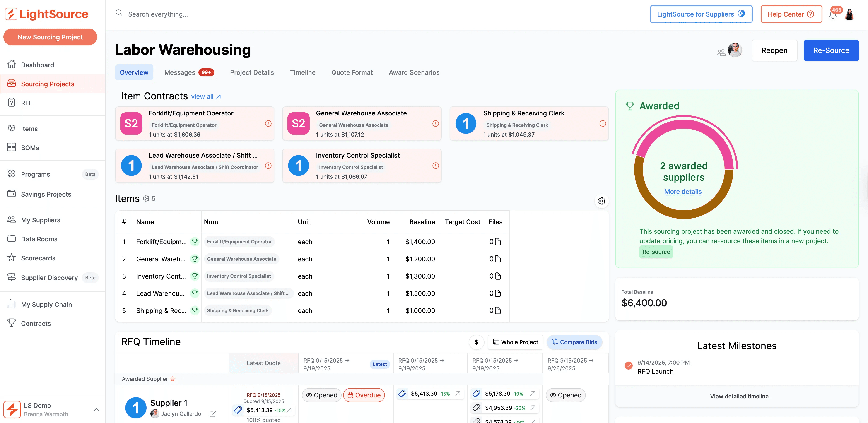868x423 pixels.
Task: Open the Messages tab
Action: (180, 72)
